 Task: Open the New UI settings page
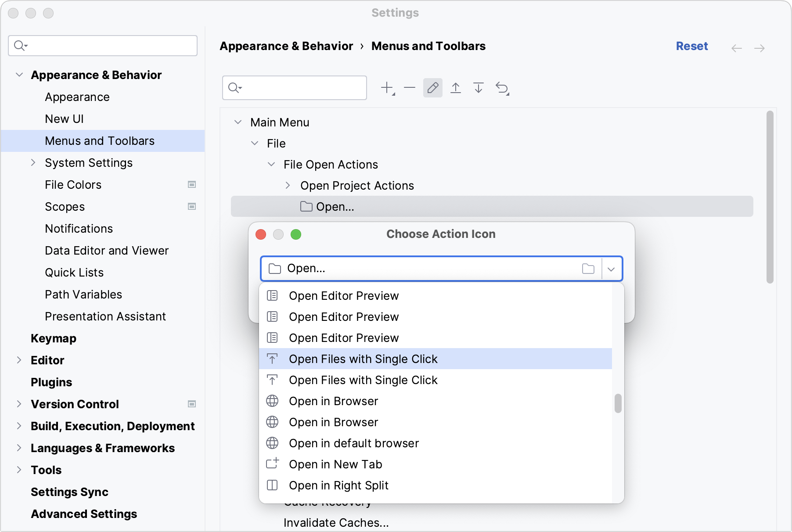64,119
